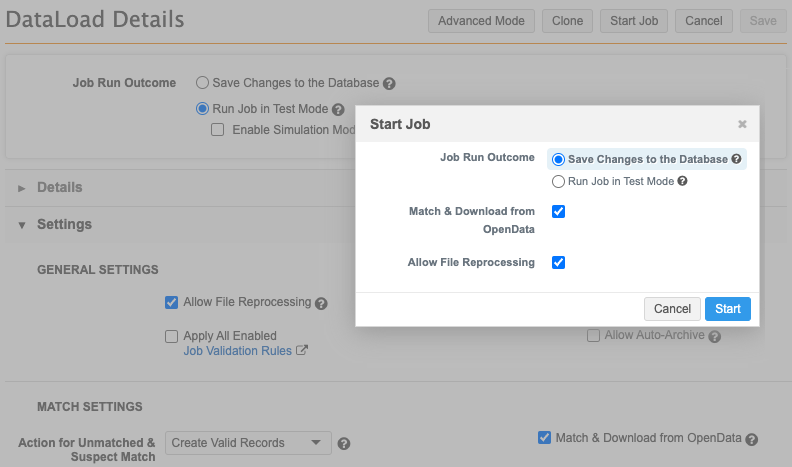
Task: Click external link icon after Job Validation Rules
Action: (x=302, y=351)
